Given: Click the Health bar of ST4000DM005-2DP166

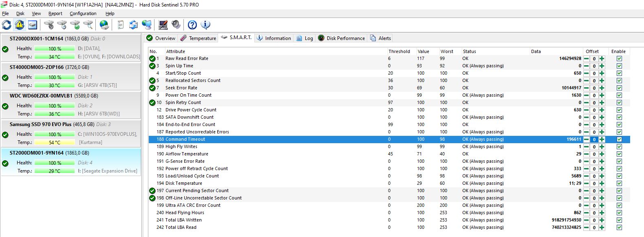Looking at the screenshot, I should (55, 77).
